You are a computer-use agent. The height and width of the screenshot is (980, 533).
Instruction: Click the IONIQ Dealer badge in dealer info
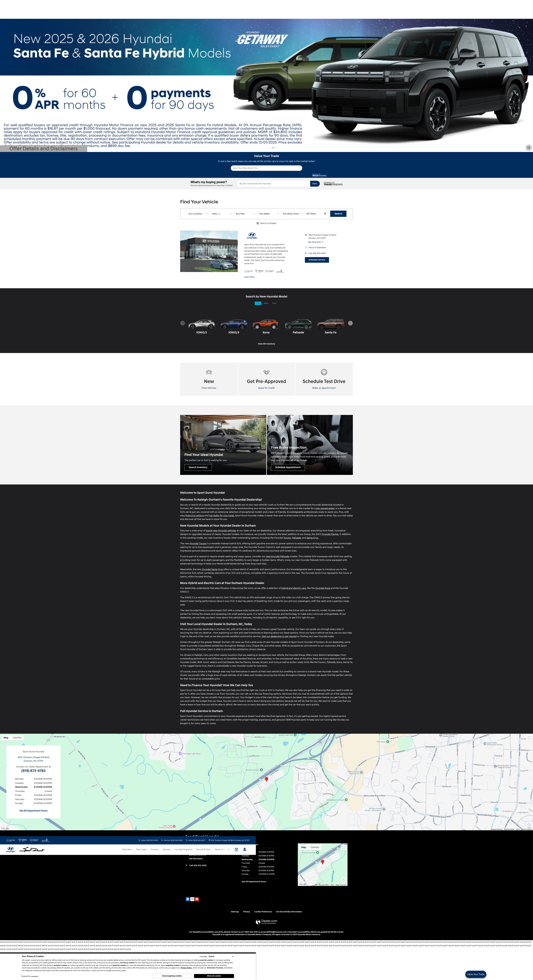[259, 271]
